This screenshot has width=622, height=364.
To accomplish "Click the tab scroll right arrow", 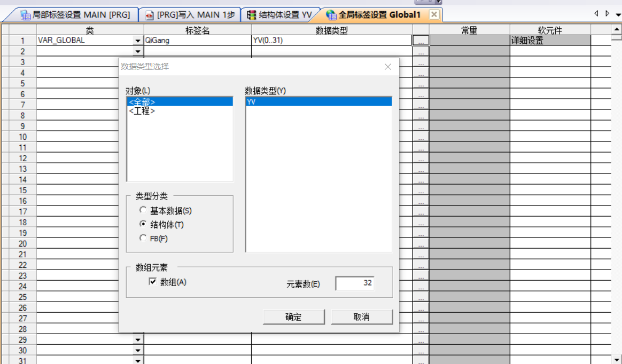I will pos(607,14).
